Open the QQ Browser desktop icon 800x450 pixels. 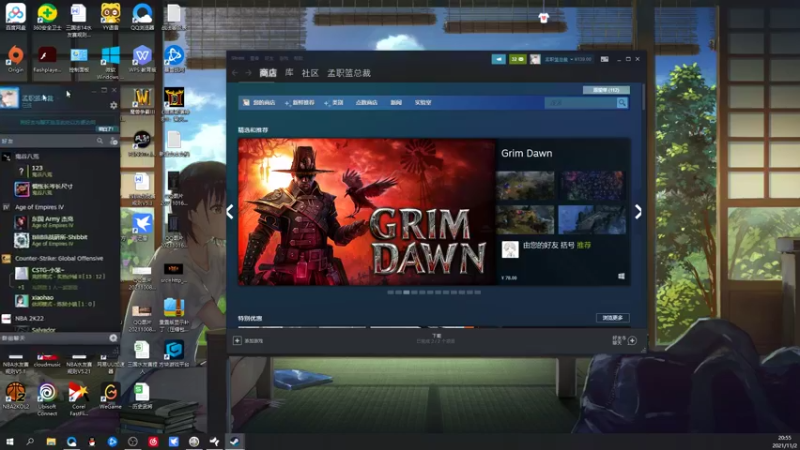coord(142,15)
